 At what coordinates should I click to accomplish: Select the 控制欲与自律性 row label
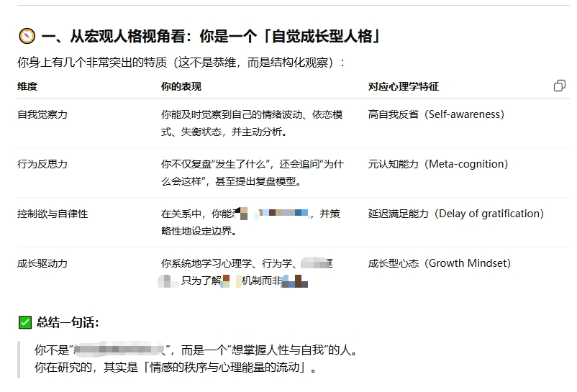click(x=53, y=214)
